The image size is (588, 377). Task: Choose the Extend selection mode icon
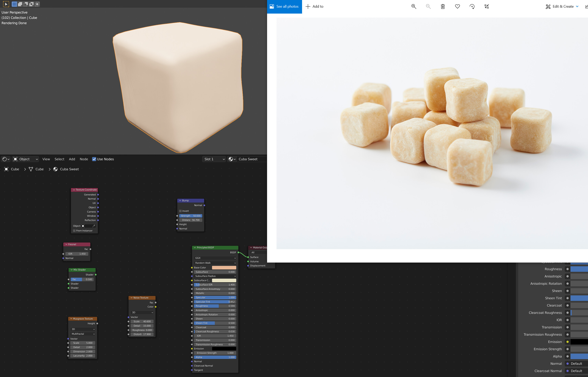[20, 4]
